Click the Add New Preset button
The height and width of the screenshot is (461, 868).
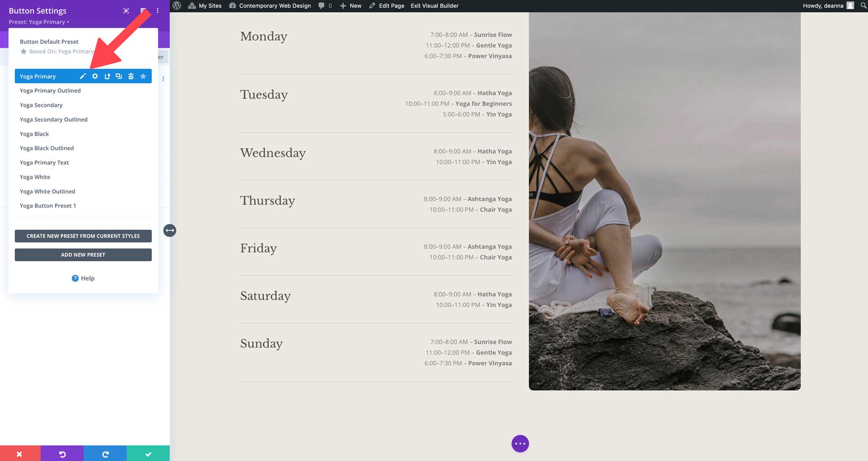(x=83, y=254)
